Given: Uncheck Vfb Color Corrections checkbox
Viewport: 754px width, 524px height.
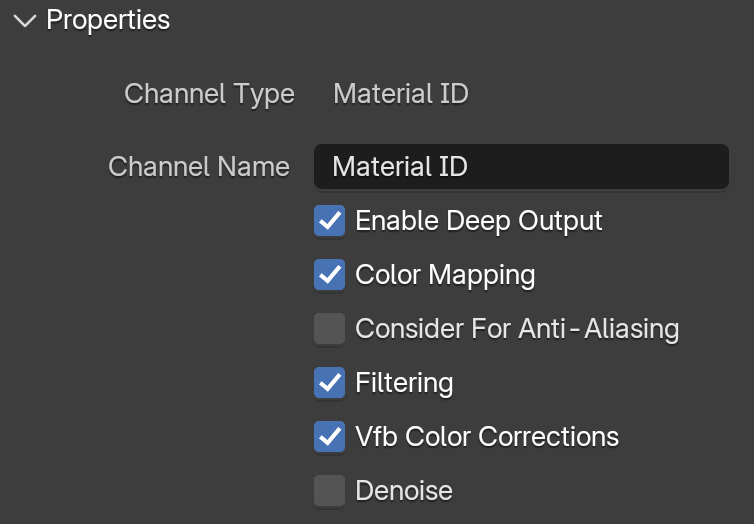Looking at the screenshot, I should 329,437.
